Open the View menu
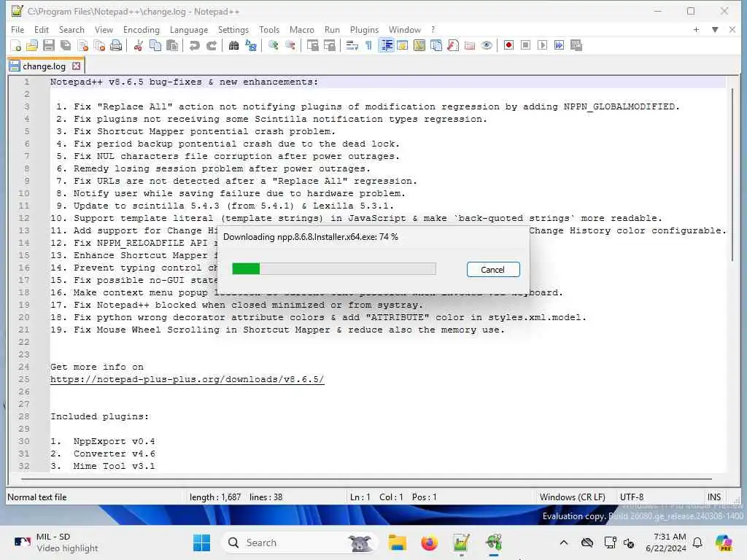The image size is (747, 560). tap(104, 29)
